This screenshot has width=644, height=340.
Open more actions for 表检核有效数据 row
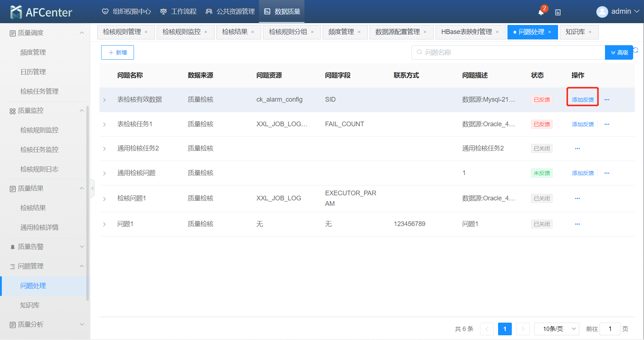[x=607, y=100]
